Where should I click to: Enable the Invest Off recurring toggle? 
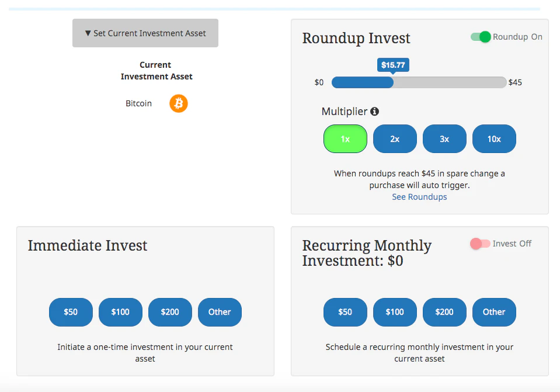pos(480,244)
